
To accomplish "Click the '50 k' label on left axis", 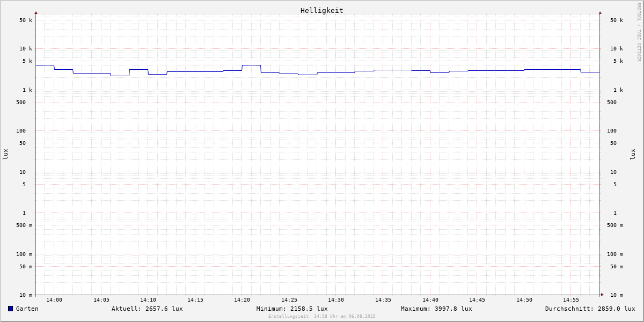I will (x=26, y=20).
